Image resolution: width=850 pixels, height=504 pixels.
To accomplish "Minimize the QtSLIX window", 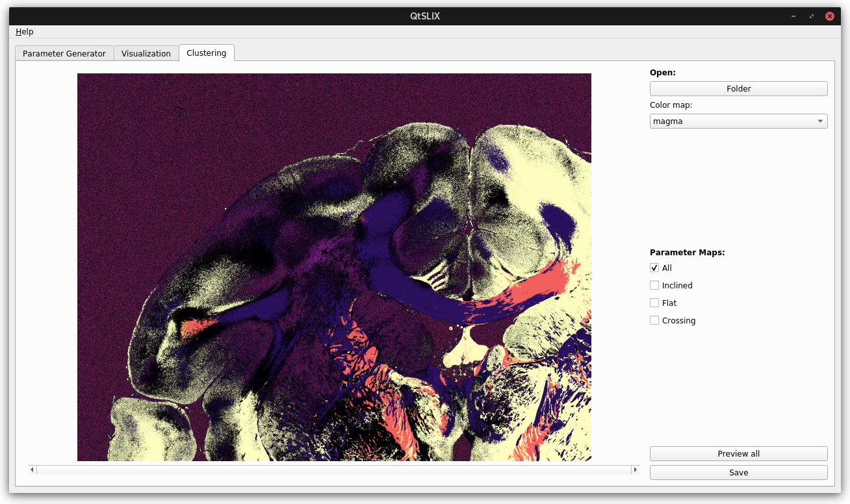I will (x=793, y=16).
